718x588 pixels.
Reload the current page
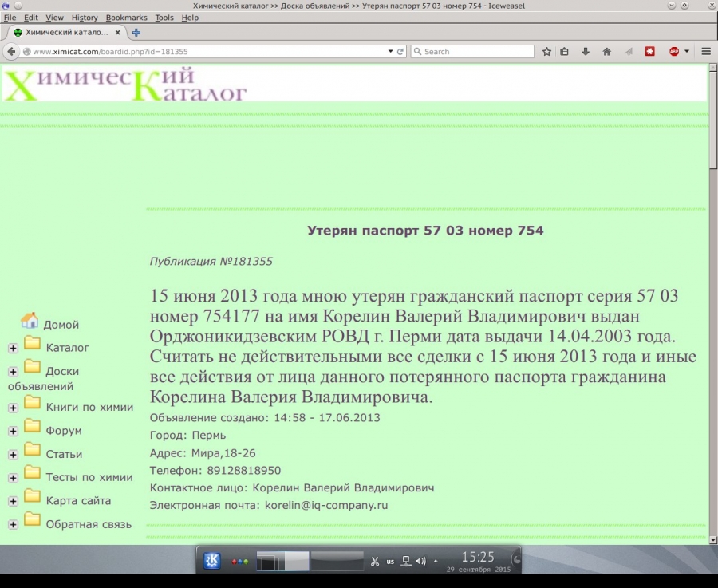(400, 52)
